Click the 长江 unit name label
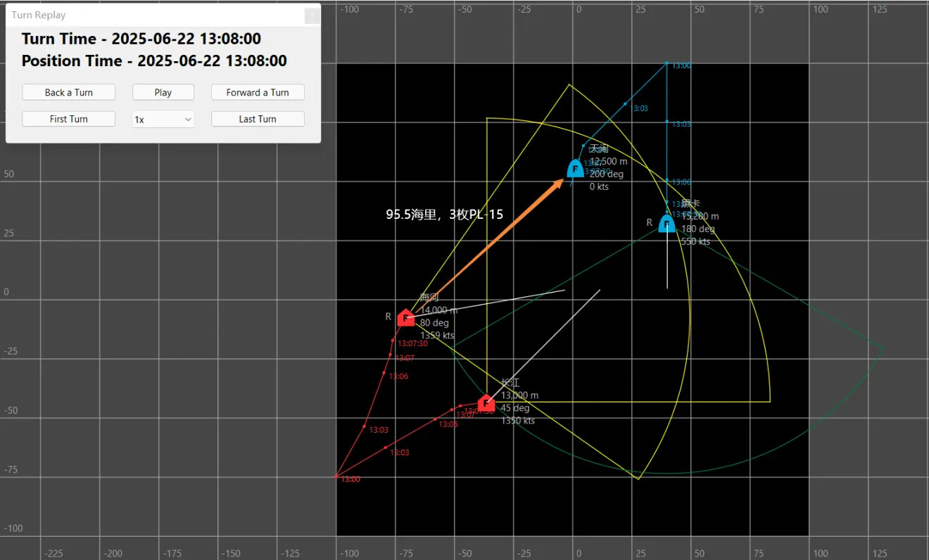Viewport: 929px width, 560px height. (x=510, y=383)
